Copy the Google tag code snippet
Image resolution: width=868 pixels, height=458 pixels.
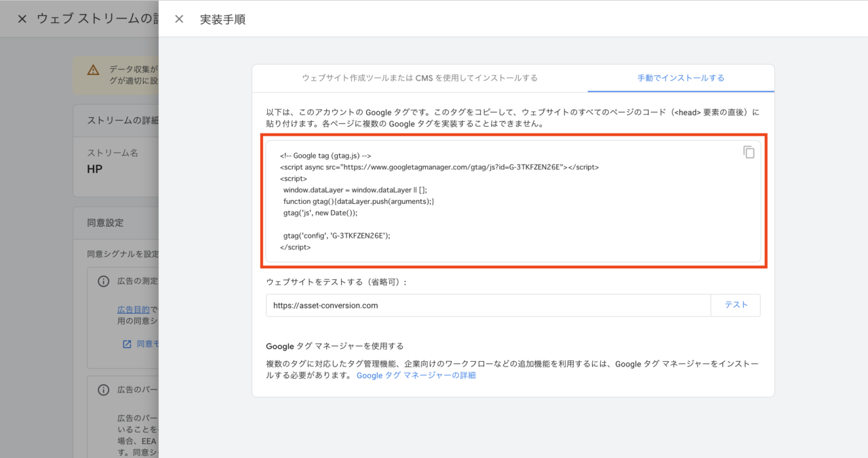749,152
